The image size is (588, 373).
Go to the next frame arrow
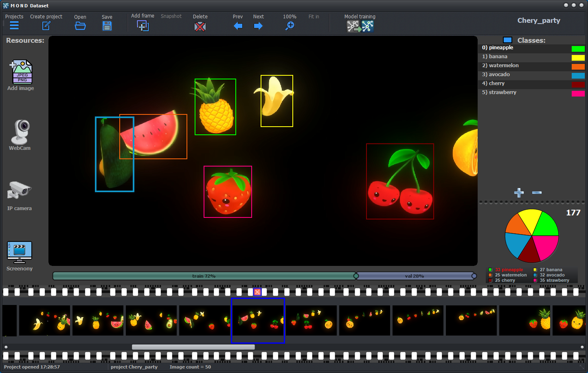point(258,26)
